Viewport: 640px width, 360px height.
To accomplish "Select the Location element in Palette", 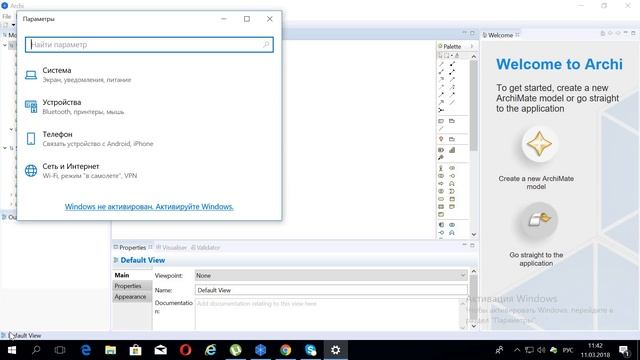I will (441, 139).
